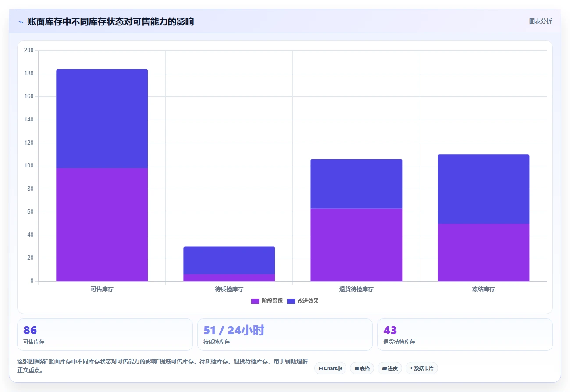The width and height of the screenshot is (570, 392).
Task: Click the blue 改进效果 segment of 可售库存 bar
Action: (102, 118)
